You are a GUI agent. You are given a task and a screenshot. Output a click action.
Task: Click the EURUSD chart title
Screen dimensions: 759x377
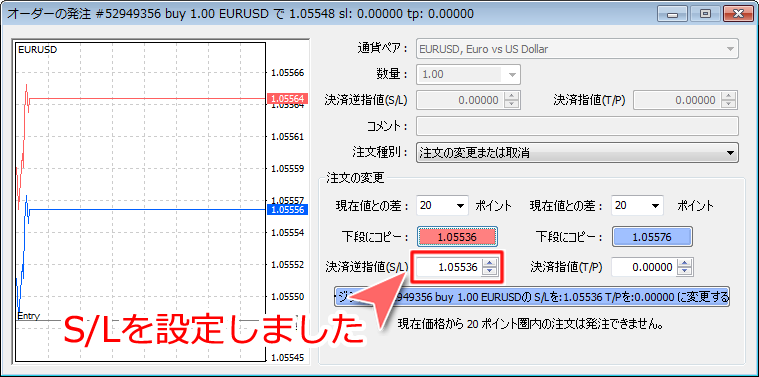pyautogui.click(x=37, y=49)
